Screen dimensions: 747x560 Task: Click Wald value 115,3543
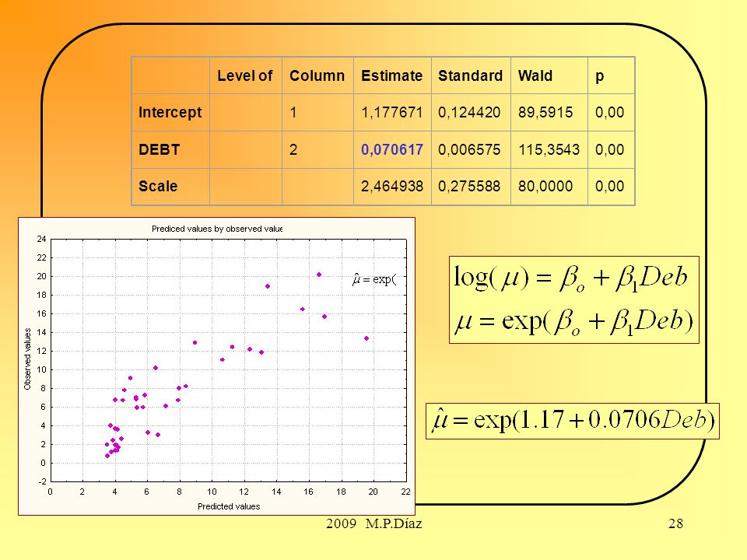tap(549, 149)
